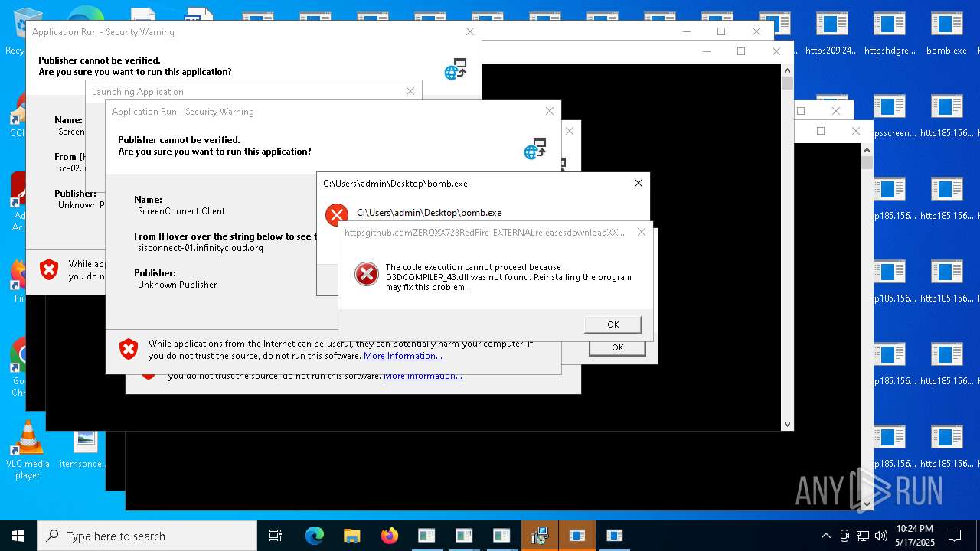Select the https209.24... desktop shortcut
This screenshot has height=551, width=980.
click(831, 34)
